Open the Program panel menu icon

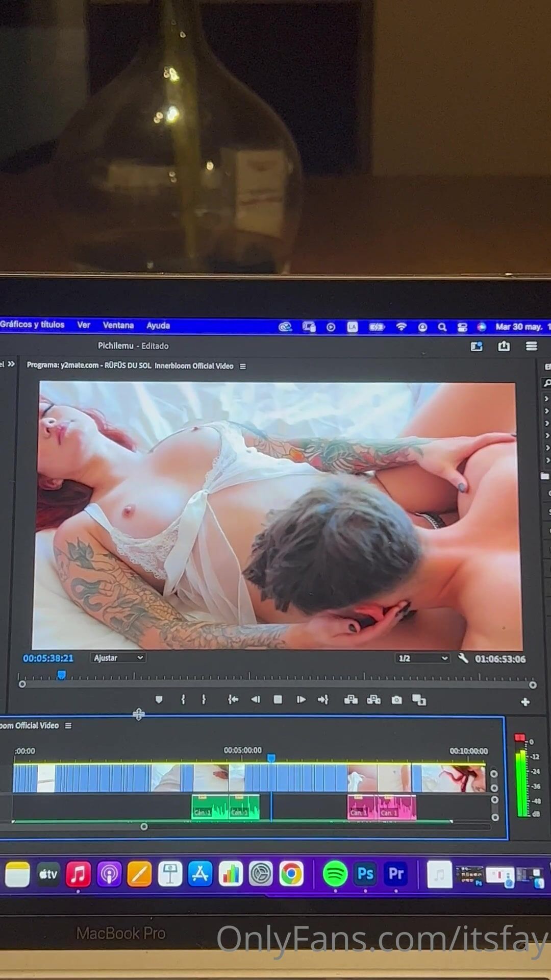click(243, 366)
